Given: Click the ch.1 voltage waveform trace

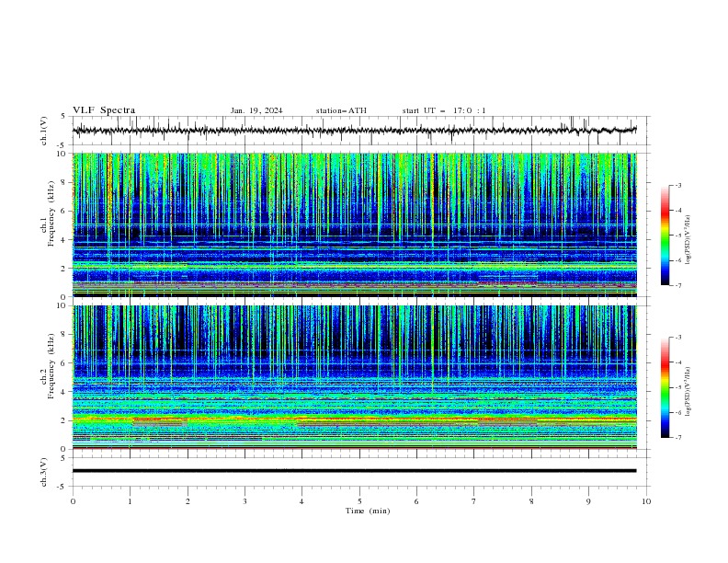Looking at the screenshot, I should click(x=355, y=131).
